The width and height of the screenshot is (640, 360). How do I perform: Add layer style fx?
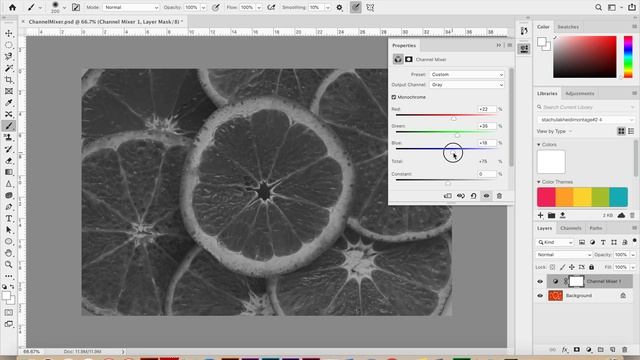click(564, 350)
